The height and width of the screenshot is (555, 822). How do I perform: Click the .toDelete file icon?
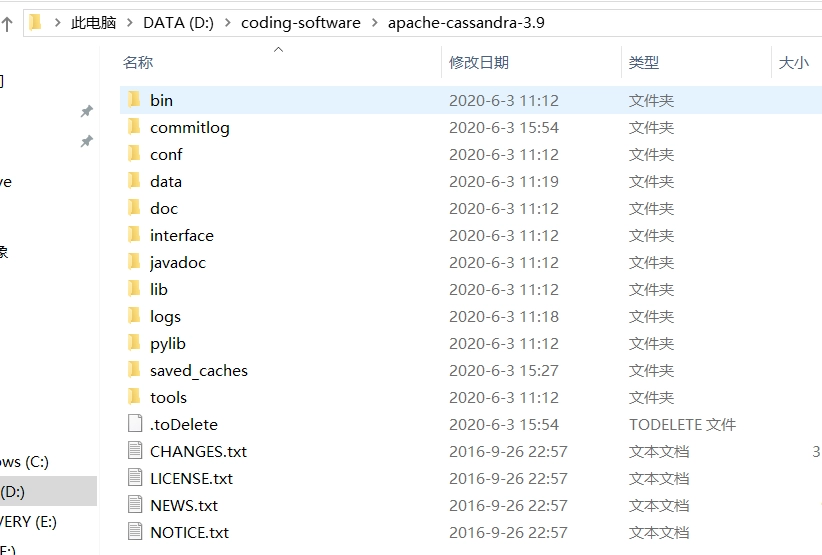pos(135,423)
